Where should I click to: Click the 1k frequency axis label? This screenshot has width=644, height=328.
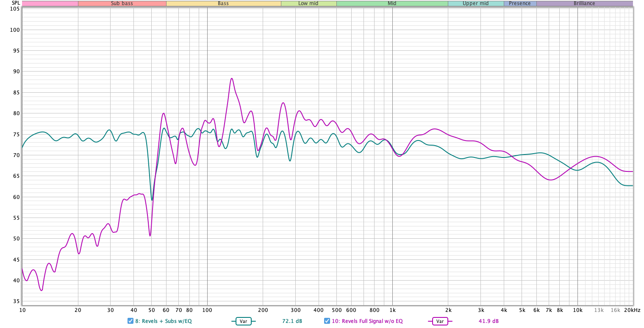point(392,310)
